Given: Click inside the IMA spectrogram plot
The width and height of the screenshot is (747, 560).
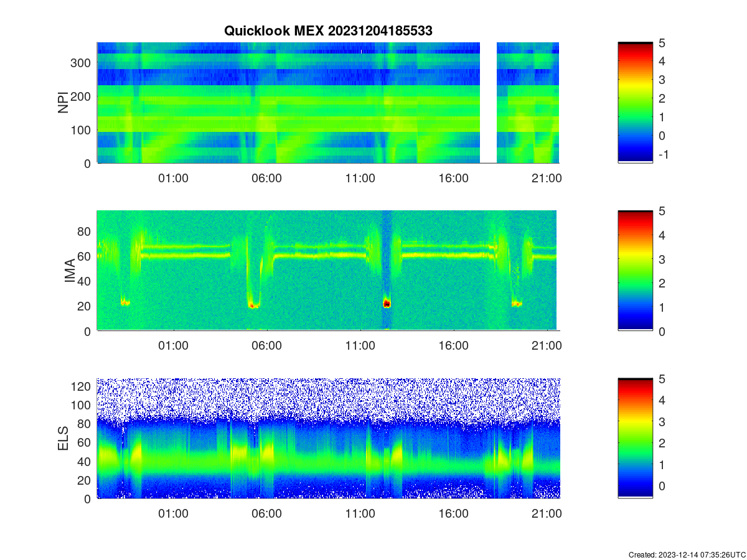Looking at the screenshot, I should (328, 271).
